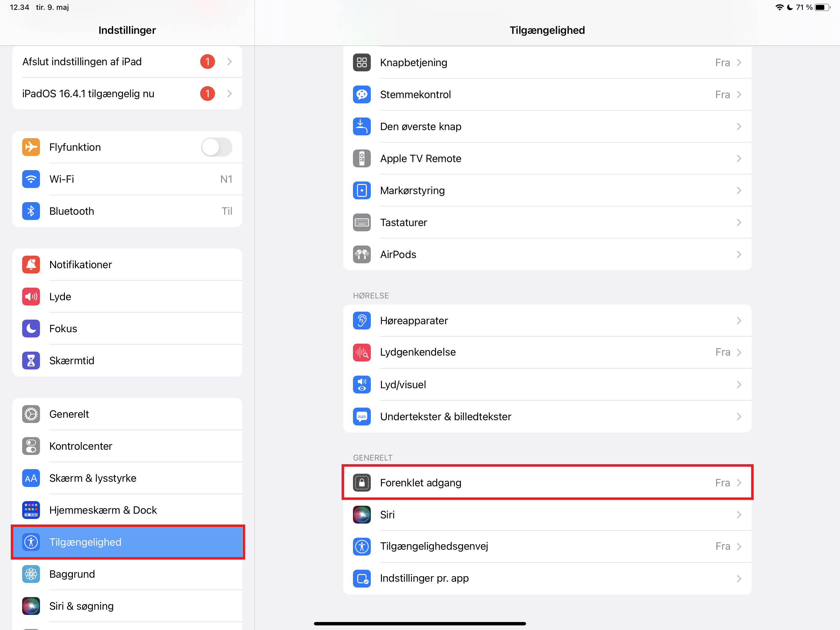Tap the Fra value for Tilgængelighedsgenvej
Viewport: 840px width, 630px height.
point(723,546)
